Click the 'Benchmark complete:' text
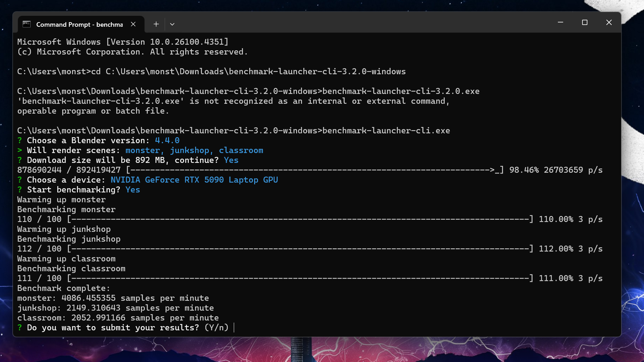This screenshot has width=644, height=362. [64, 288]
